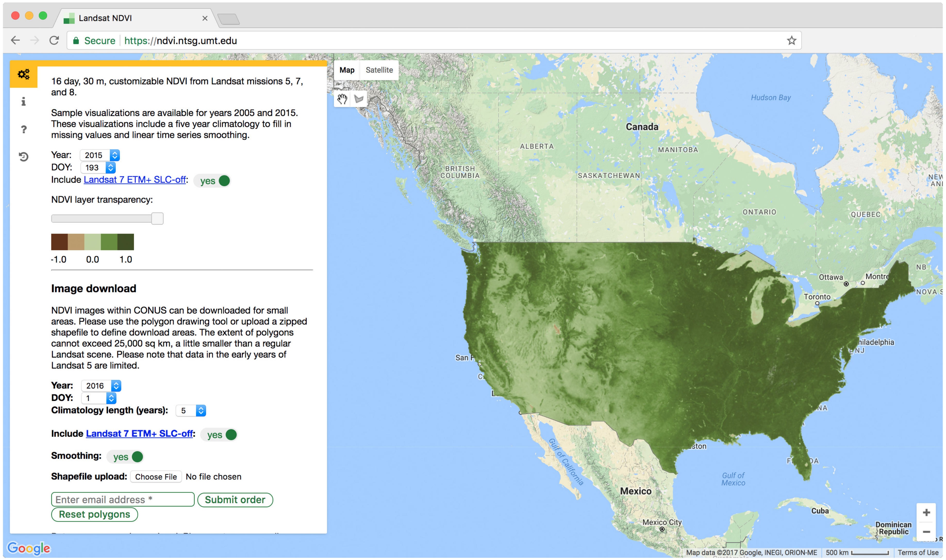Click the email address input field
The image size is (946, 560).
click(122, 499)
